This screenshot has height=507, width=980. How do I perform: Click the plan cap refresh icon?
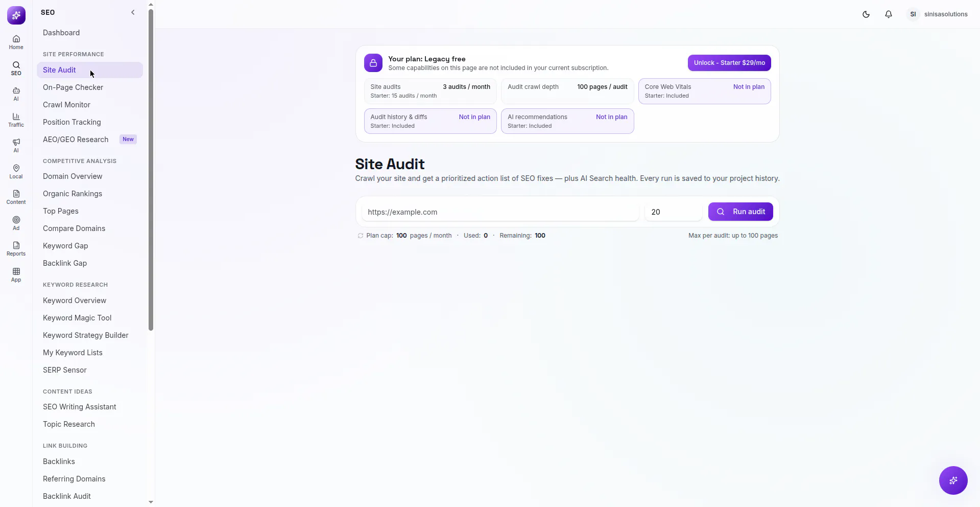361,236
